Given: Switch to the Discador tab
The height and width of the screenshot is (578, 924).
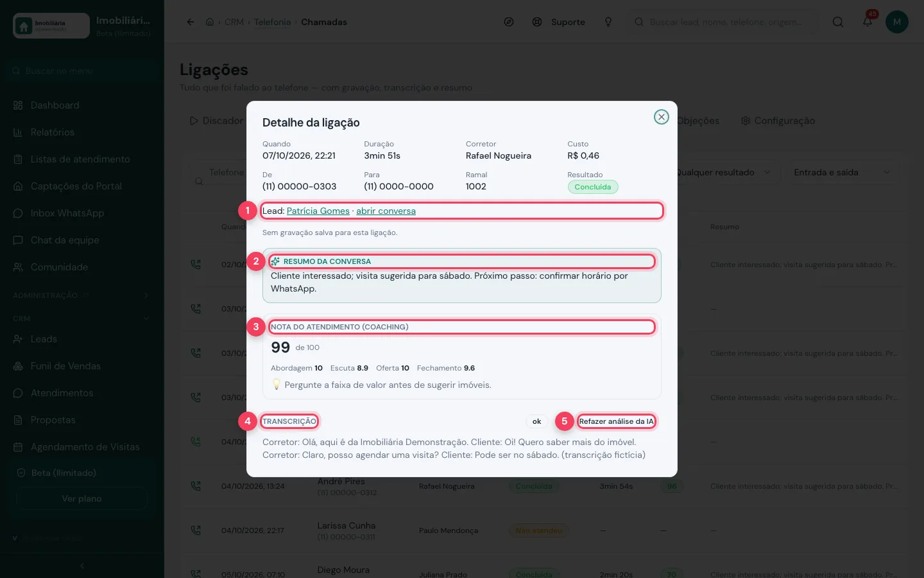Looking at the screenshot, I should [x=216, y=121].
